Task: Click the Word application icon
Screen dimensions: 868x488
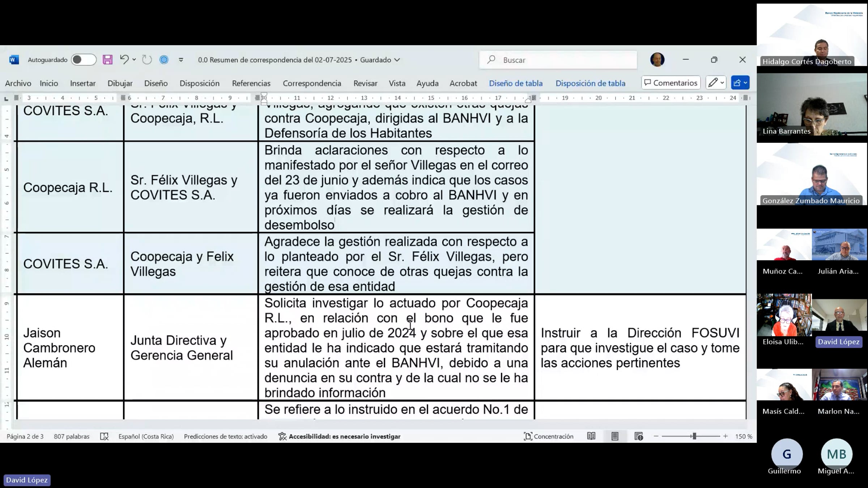Action: click(x=14, y=60)
